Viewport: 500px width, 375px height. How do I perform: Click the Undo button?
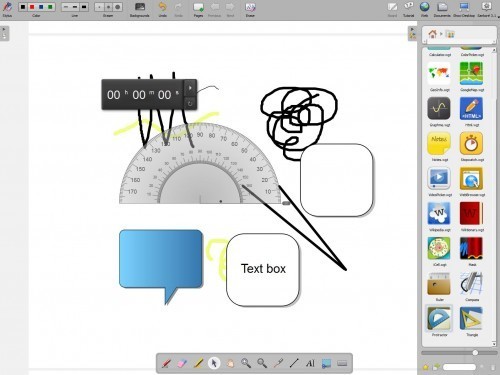click(x=162, y=9)
